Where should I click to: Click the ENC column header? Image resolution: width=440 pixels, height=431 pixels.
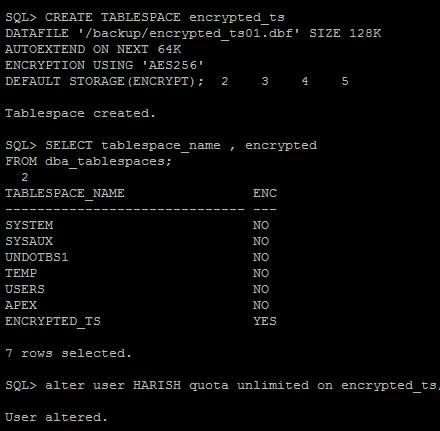[x=265, y=193]
